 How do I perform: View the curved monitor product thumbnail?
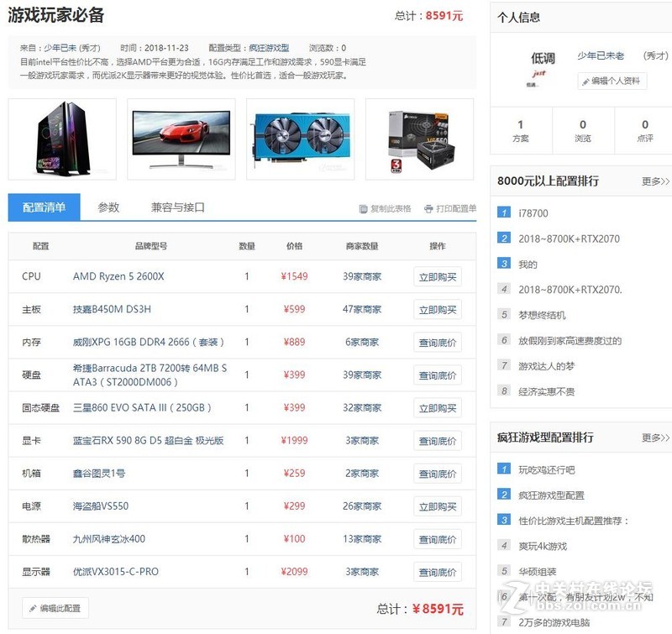click(181, 139)
